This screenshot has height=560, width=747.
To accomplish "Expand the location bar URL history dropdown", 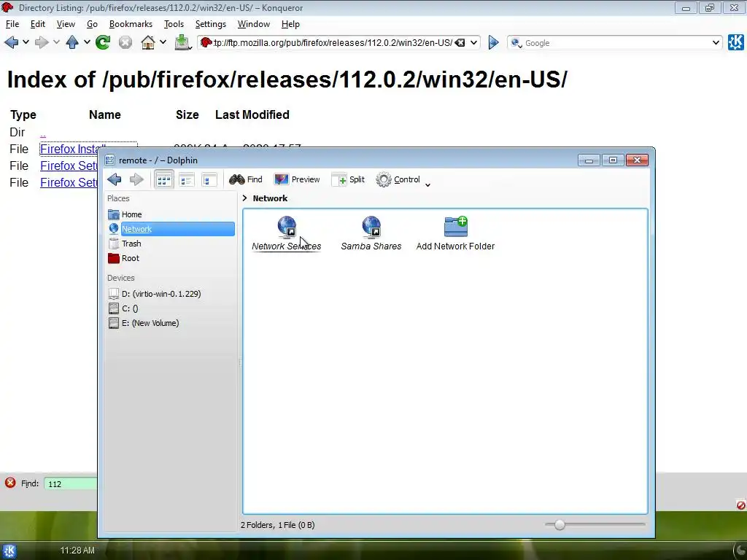I will tap(473, 43).
